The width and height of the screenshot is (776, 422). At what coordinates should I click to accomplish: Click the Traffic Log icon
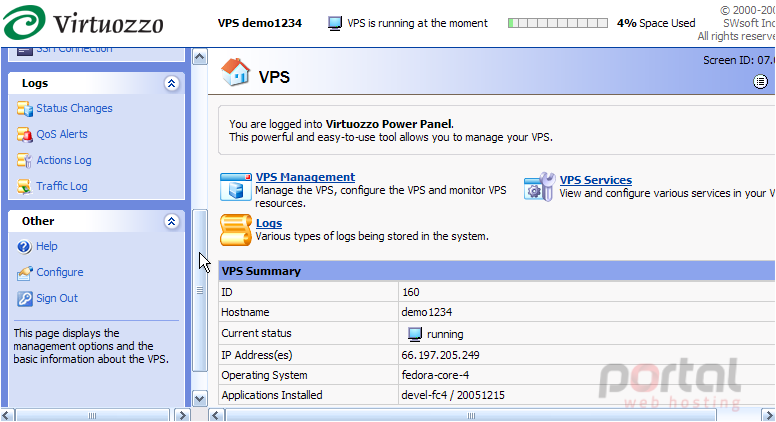click(25, 186)
